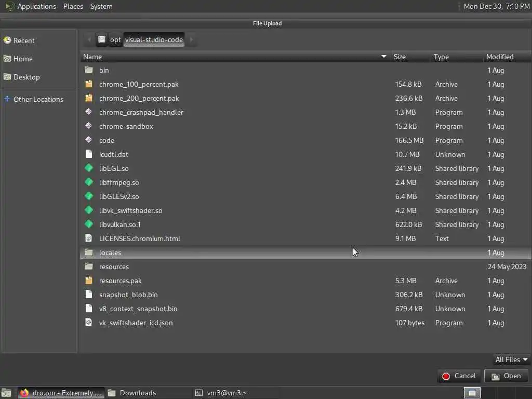532x399 pixels.
Task: Cancel the file upload dialog
Action: point(459,376)
